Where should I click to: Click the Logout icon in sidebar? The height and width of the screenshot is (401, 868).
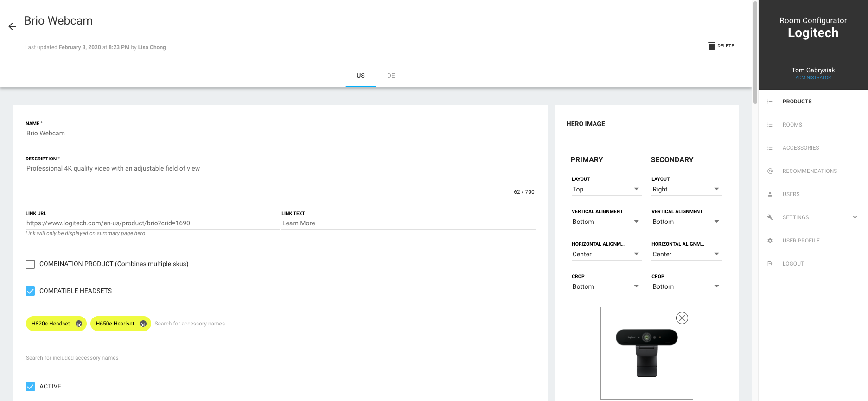pos(770,264)
